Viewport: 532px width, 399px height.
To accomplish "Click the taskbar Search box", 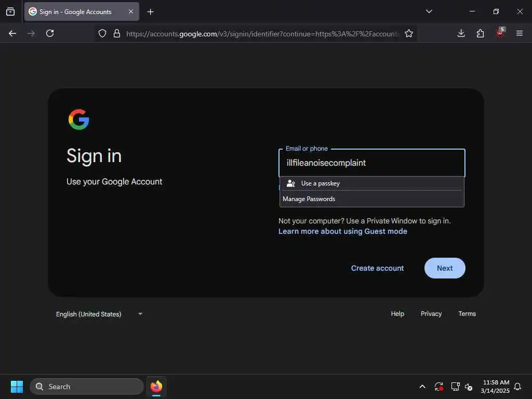I will (87, 387).
